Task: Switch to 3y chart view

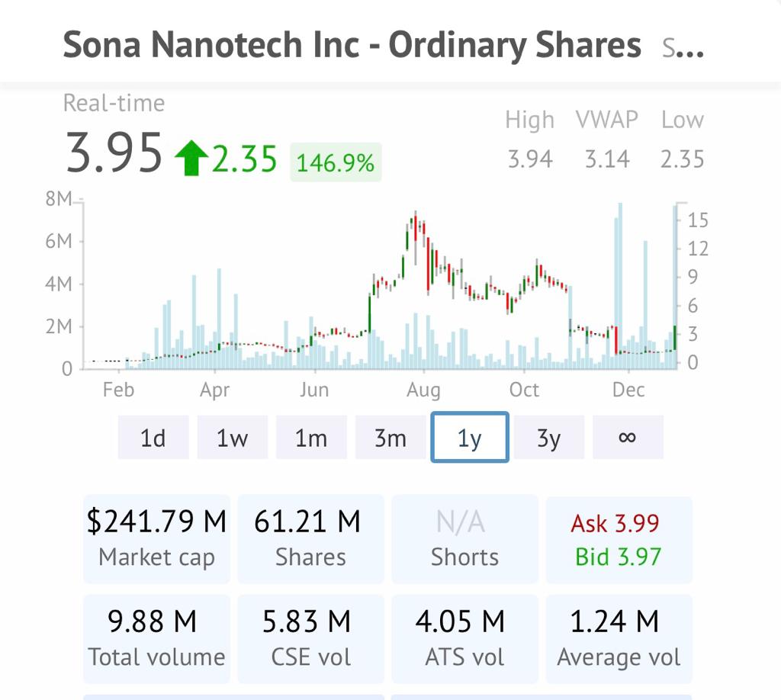Action: (549, 438)
